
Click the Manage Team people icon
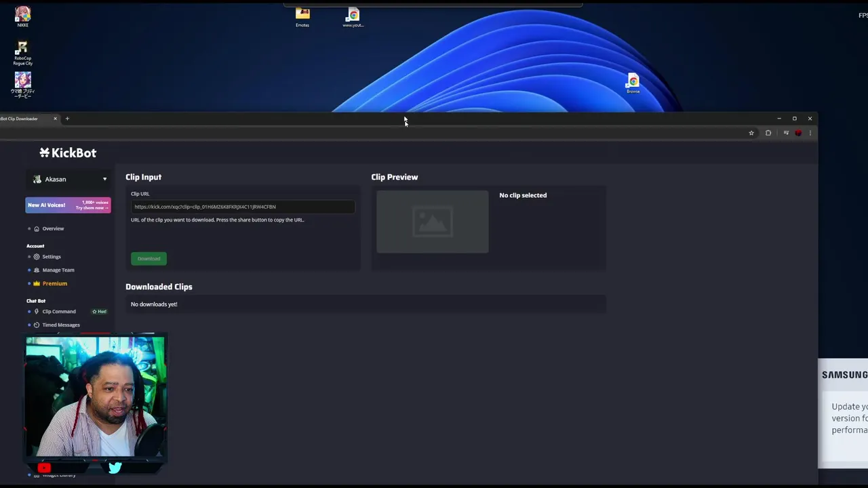click(x=37, y=270)
